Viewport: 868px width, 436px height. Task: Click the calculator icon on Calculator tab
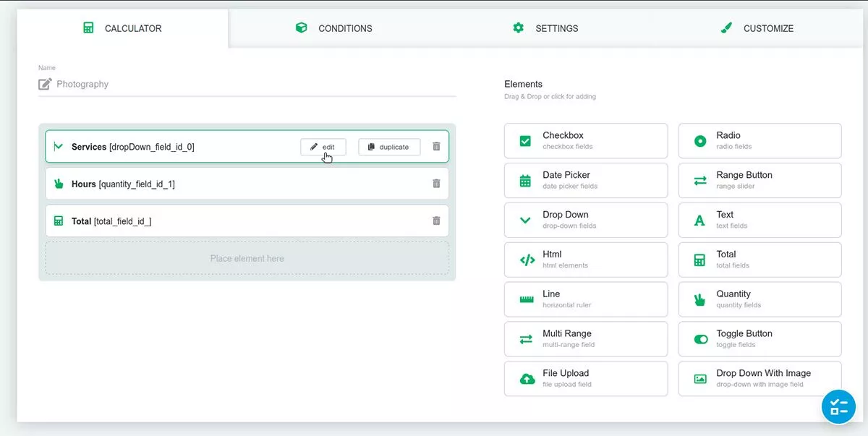88,28
